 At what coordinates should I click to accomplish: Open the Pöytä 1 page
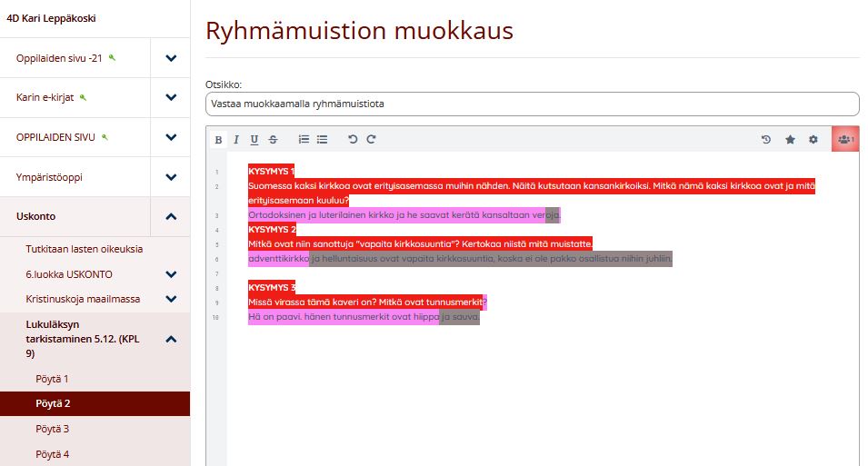53,379
